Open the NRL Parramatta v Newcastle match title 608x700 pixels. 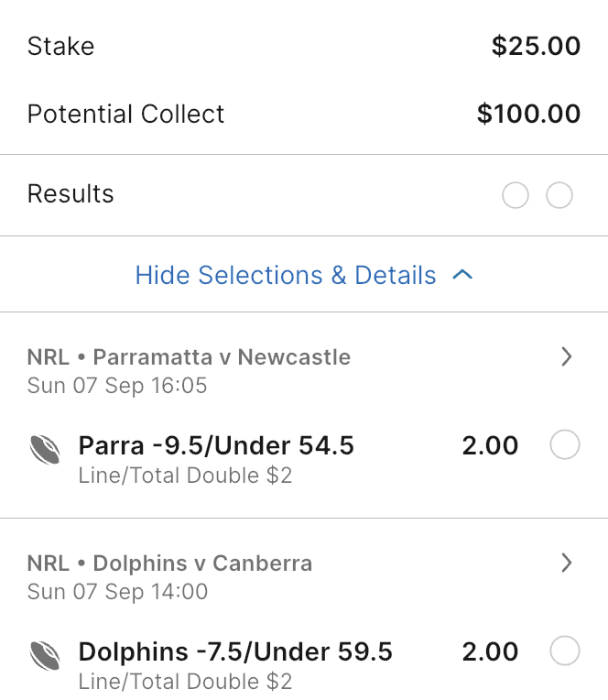click(189, 356)
